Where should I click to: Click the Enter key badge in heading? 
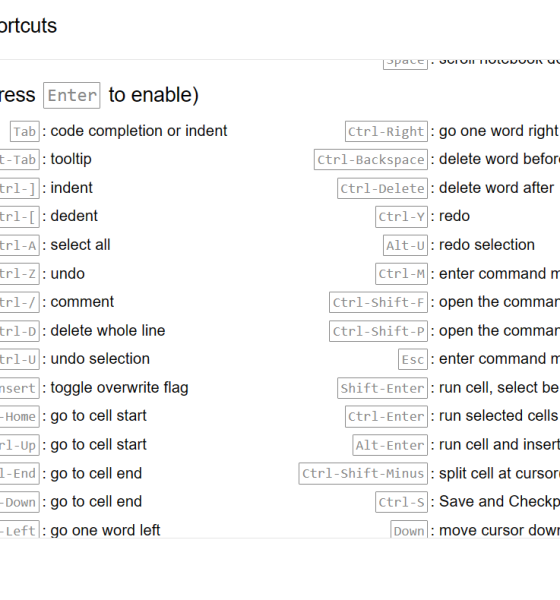tap(72, 95)
